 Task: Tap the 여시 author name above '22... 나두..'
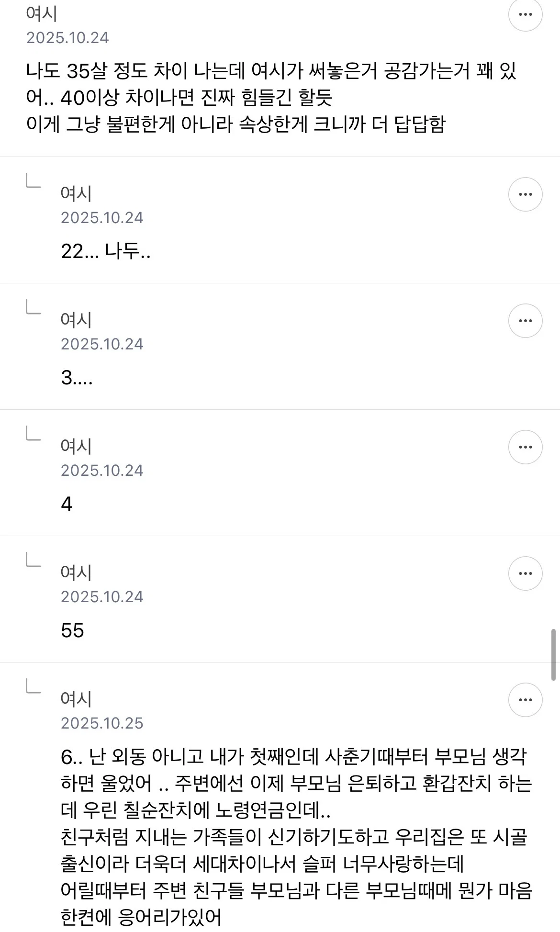[x=76, y=193]
